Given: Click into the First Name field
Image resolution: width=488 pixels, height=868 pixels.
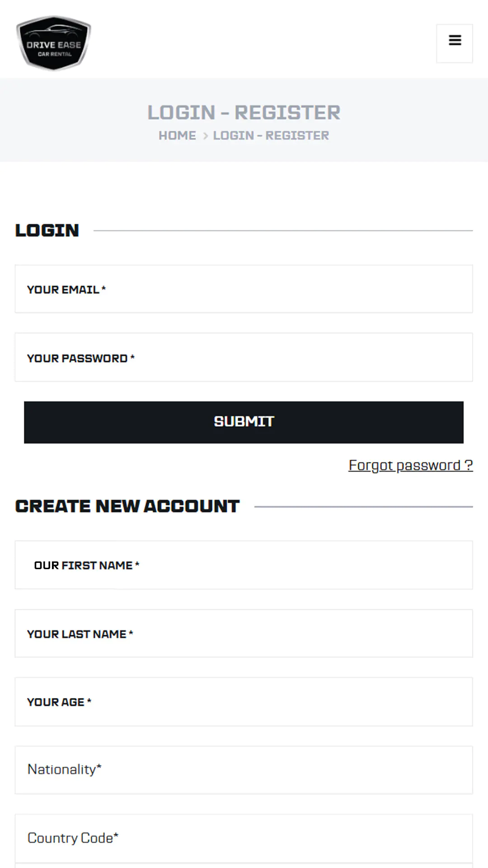Looking at the screenshot, I should tap(244, 565).
